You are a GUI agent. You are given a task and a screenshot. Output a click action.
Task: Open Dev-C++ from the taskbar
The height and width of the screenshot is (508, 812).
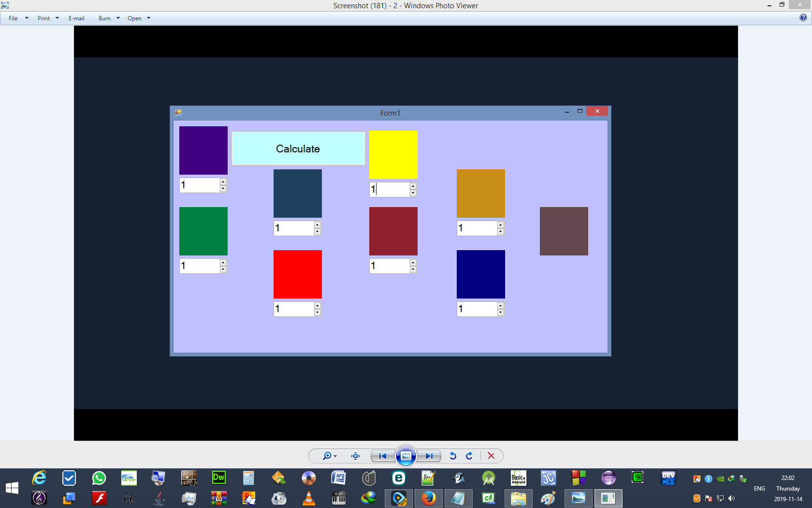pos(668,478)
